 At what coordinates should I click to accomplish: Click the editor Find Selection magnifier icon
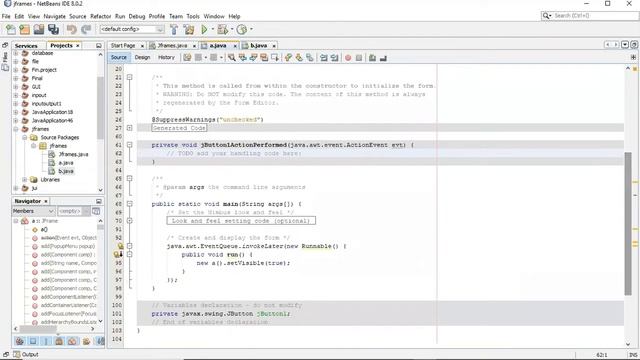point(232,58)
